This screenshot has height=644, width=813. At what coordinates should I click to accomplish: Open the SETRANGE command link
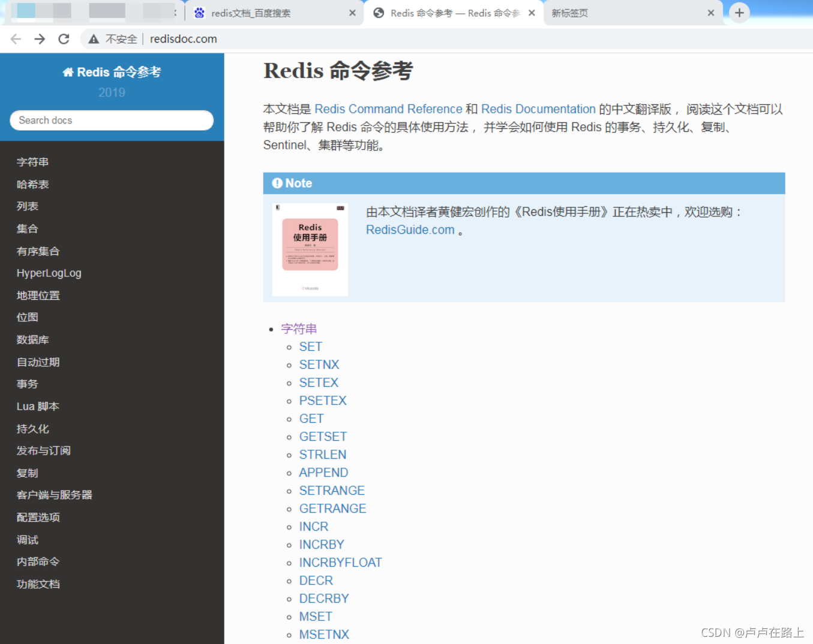pos(332,490)
